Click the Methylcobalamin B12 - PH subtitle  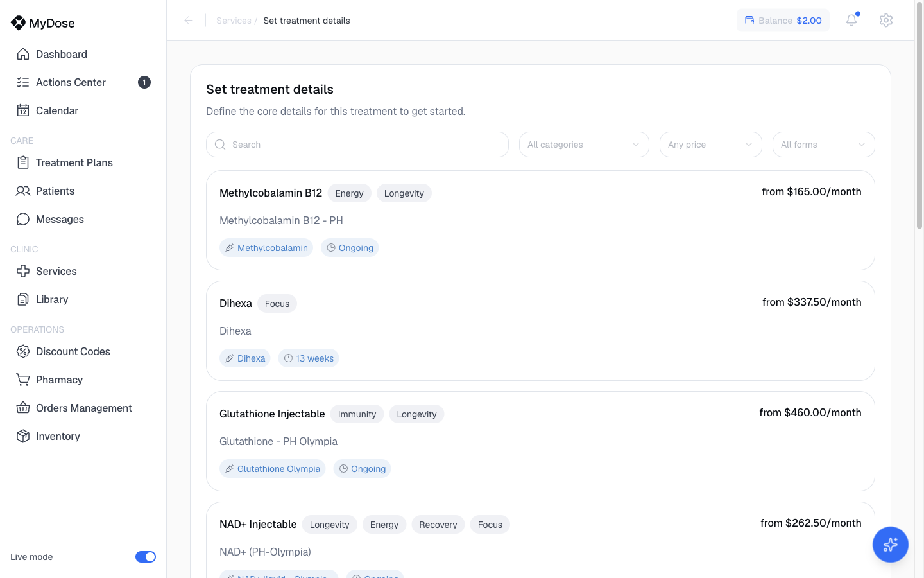pos(281,220)
